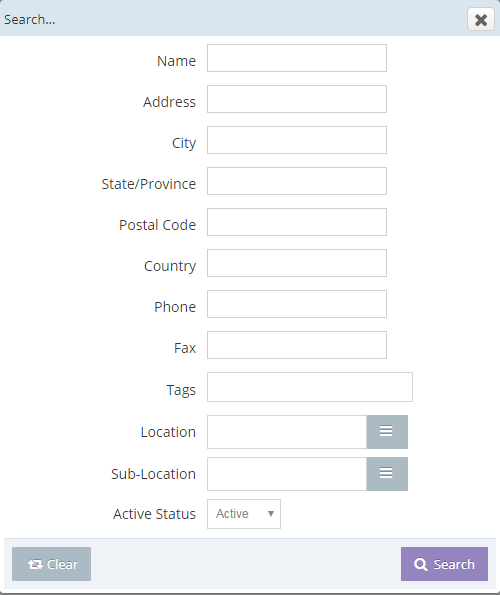Image resolution: width=500 pixels, height=595 pixels.
Task: Focus the Fax input field
Action: click(297, 345)
